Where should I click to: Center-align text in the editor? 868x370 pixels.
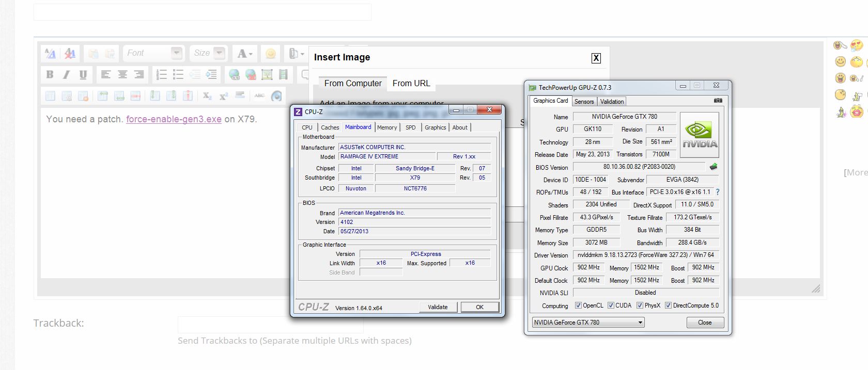[x=122, y=74]
